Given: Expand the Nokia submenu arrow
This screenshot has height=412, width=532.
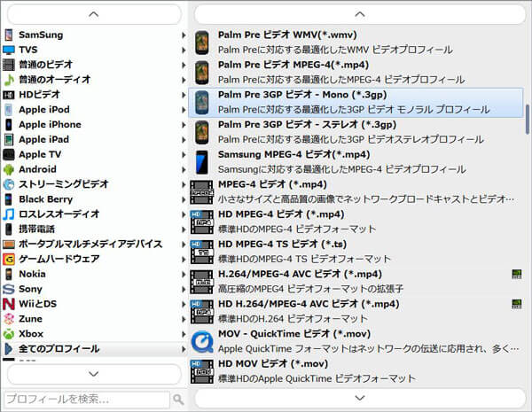Looking at the screenshot, I should point(184,274).
